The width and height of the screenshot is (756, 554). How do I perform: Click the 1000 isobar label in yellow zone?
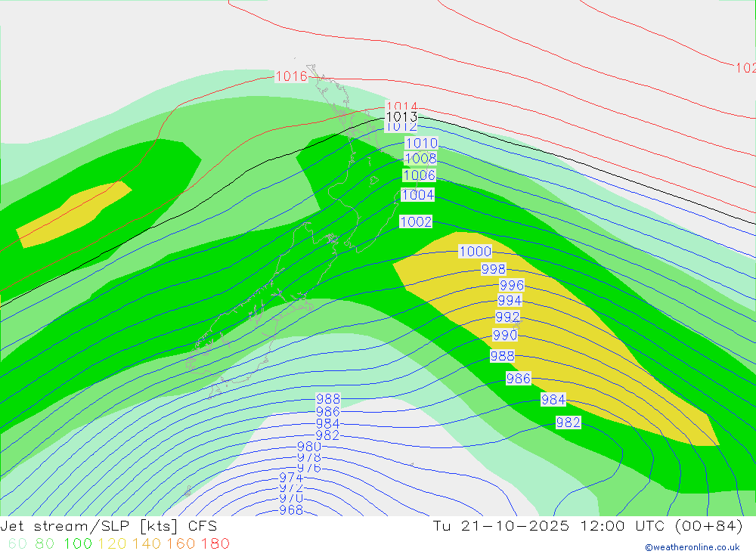click(x=475, y=251)
